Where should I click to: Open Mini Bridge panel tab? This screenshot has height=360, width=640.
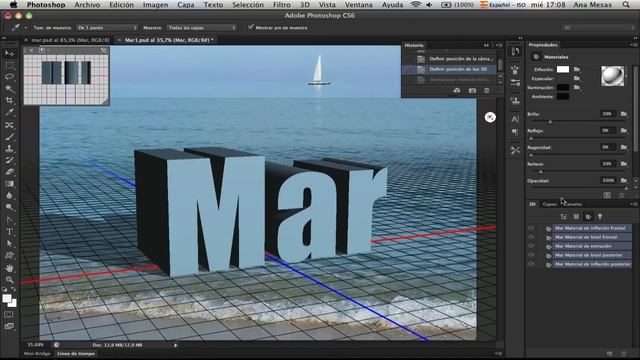pyautogui.click(x=37, y=353)
